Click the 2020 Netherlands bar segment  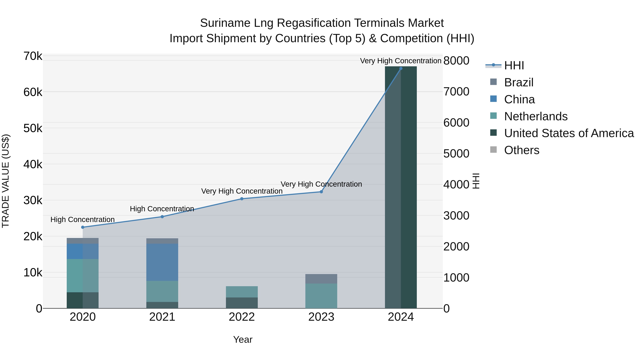[x=83, y=275]
